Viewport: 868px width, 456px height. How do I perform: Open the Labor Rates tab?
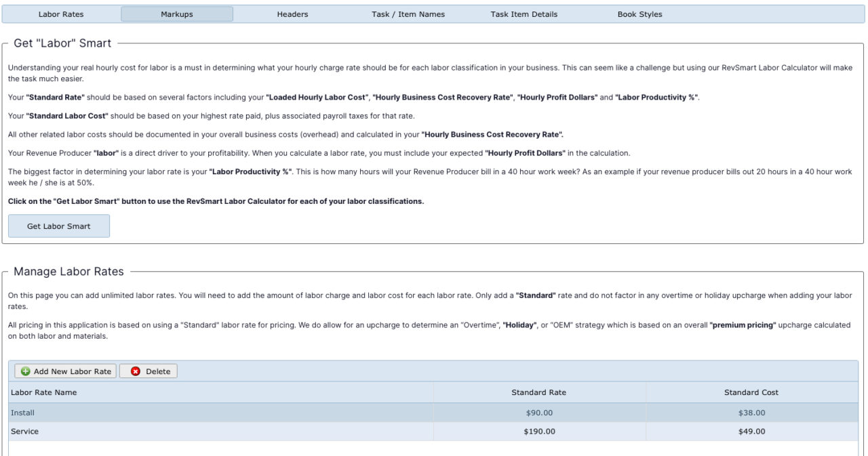(x=62, y=14)
